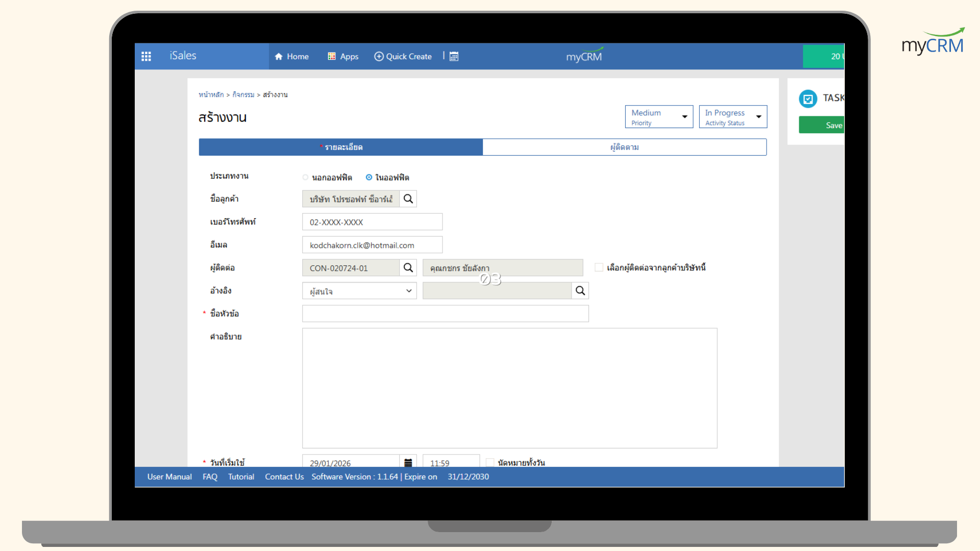Click the ชื่อหัวข้อ subject input field
This screenshot has width=980, height=551.
pyautogui.click(x=445, y=314)
